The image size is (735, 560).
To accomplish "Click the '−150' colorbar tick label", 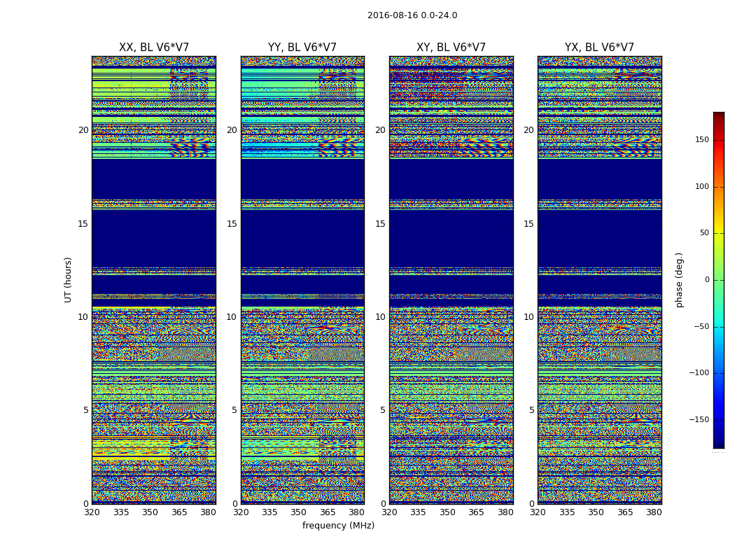I will [699, 419].
